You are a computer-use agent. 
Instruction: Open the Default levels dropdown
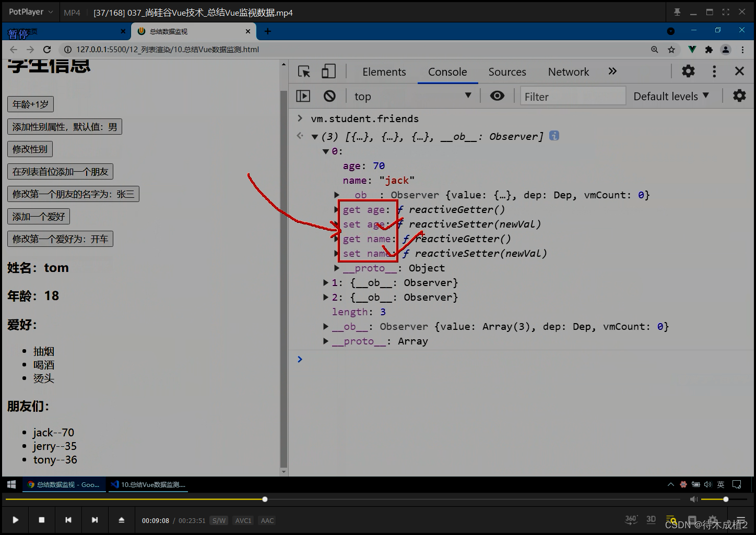671,96
